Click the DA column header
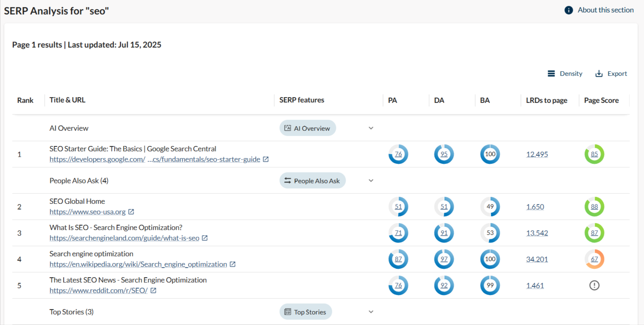 (x=439, y=100)
